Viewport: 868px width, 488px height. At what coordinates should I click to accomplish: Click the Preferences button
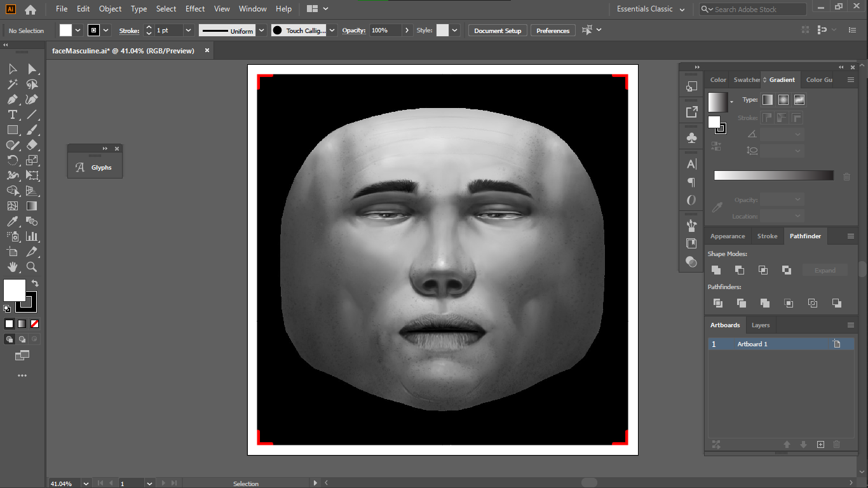[553, 30]
